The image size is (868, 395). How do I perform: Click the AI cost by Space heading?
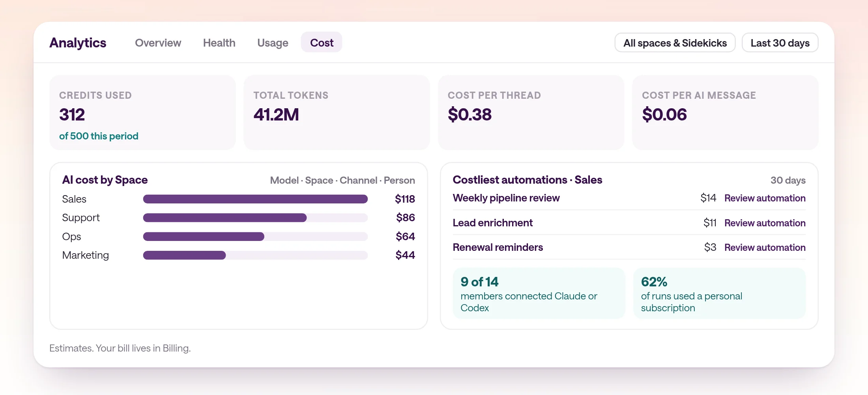pos(105,180)
